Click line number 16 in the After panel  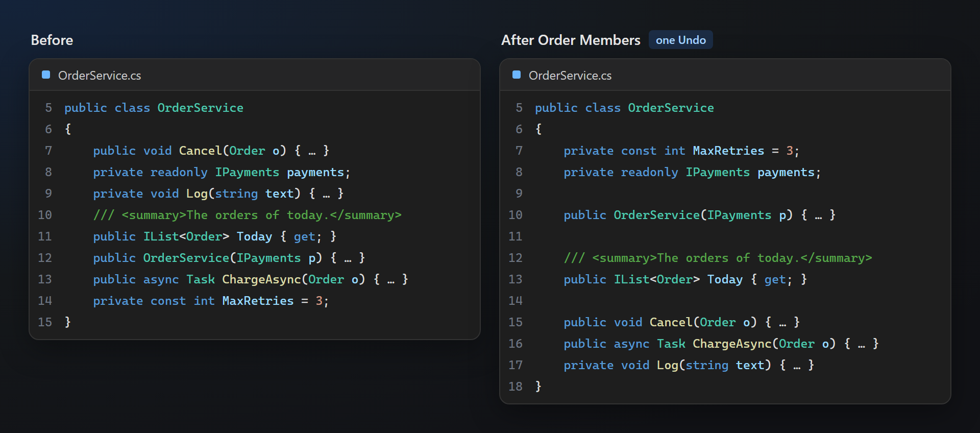pyautogui.click(x=516, y=344)
